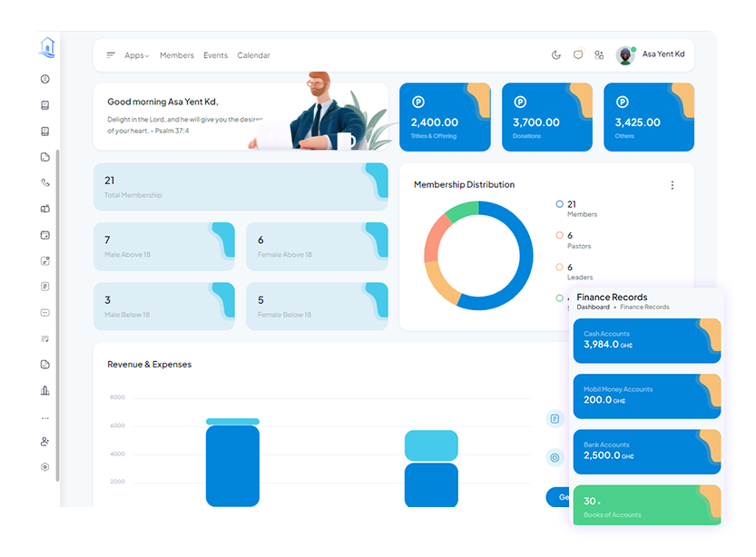Image resolution: width=756 pixels, height=557 pixels.
Task: Open Membership Distribution three-dot options menu
Action: 673,185
